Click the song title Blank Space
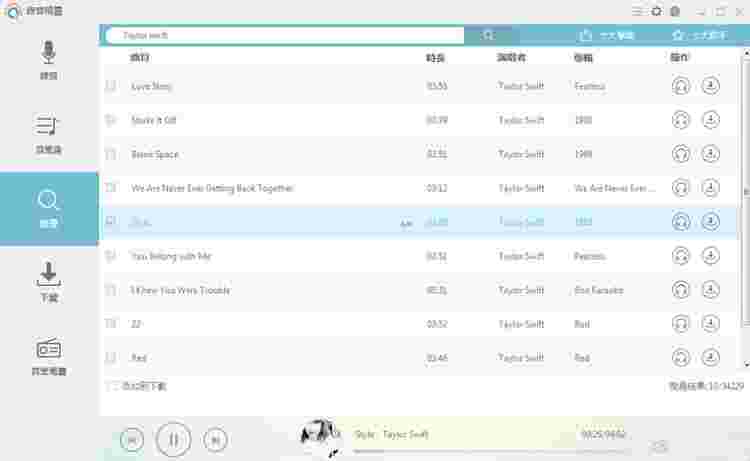 click(x=154, y=154)
